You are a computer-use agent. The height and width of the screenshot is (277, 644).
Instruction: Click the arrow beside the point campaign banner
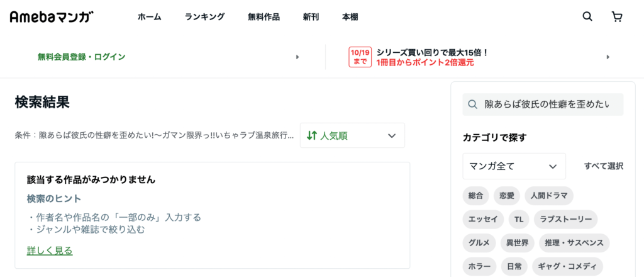coord(608,57)
